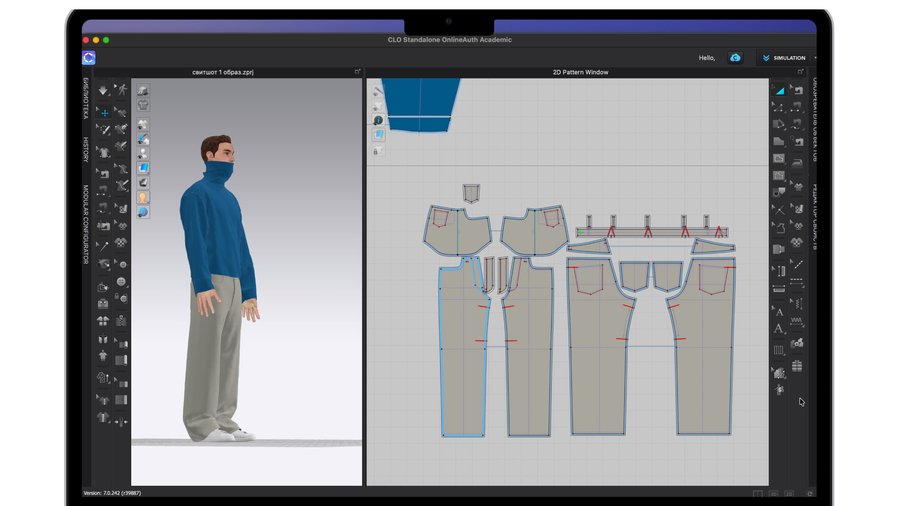Click the small pocket pattern piece above the trousers
Image resolution: width=900 pixels, height=506 pixels.
pos(471,193)
